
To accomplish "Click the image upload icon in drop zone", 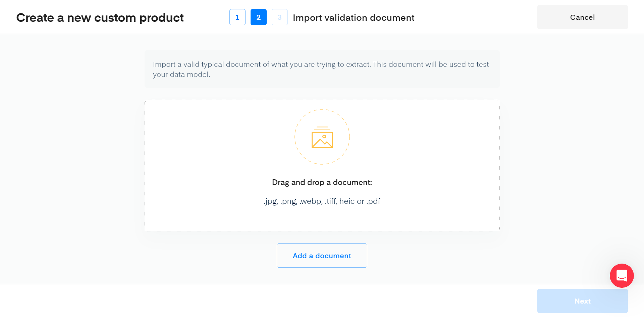I will click(322, 138).
